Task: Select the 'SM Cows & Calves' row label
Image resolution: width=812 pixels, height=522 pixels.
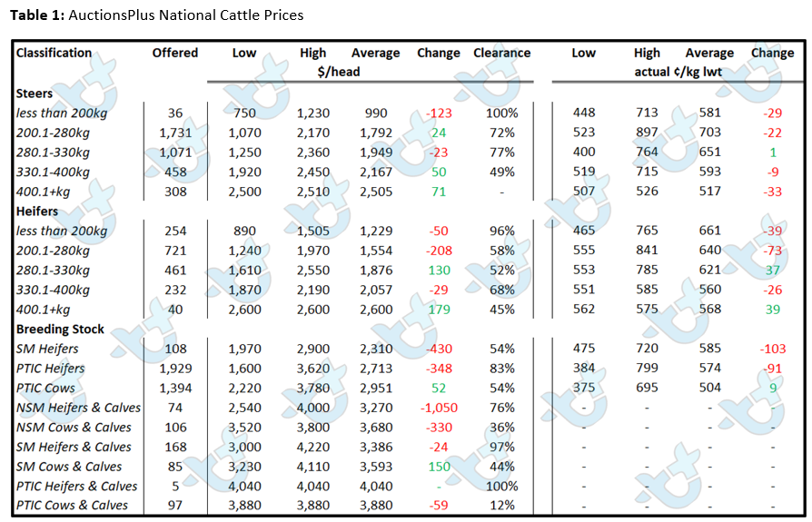Action: pos(69,467)
